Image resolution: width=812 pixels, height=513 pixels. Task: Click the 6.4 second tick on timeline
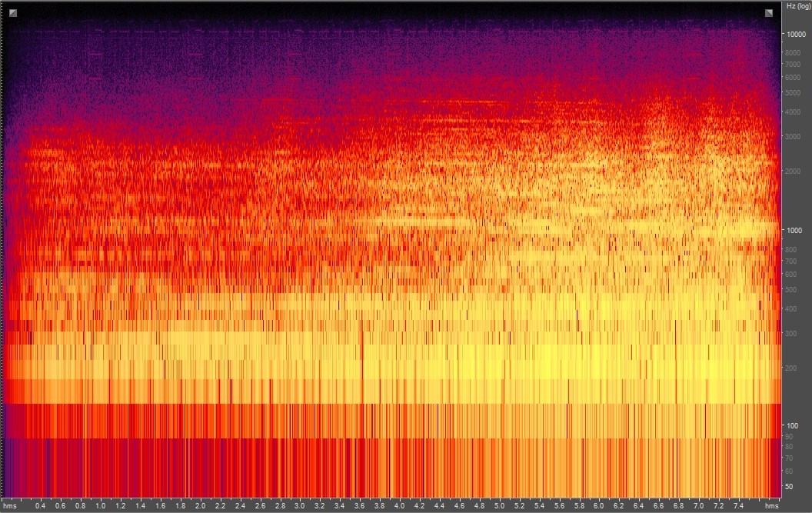pos(638,506)
